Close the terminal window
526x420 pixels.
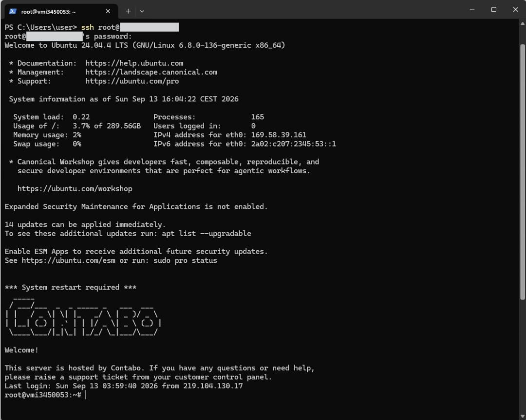point(516,9)
